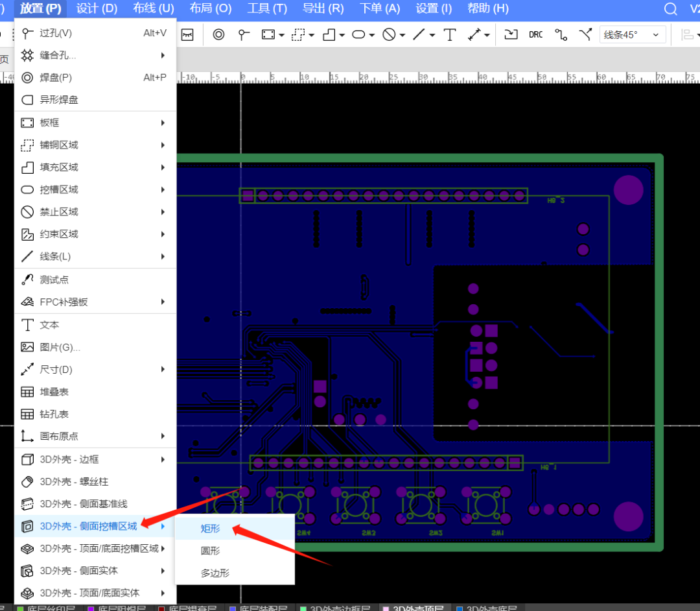
Task: Select 多边形 in the submenu
Action: click(x=235, y=573)
